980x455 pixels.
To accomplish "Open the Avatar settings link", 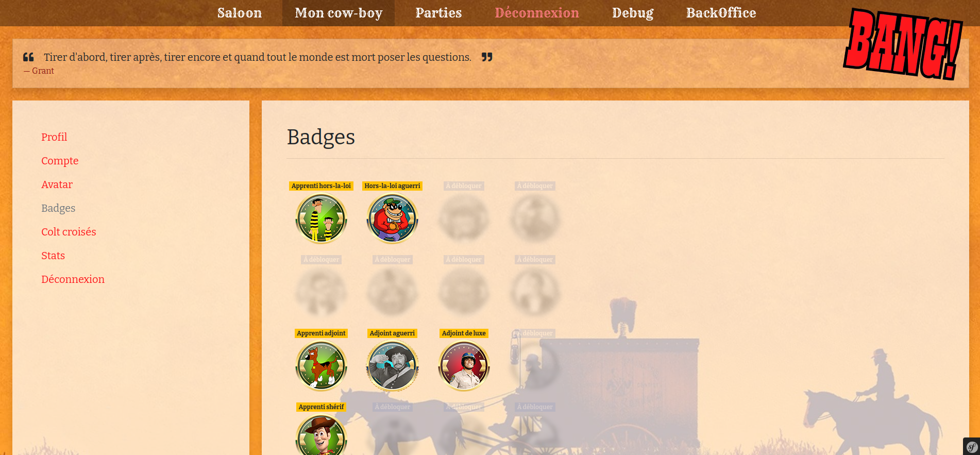I will [57, 184].
